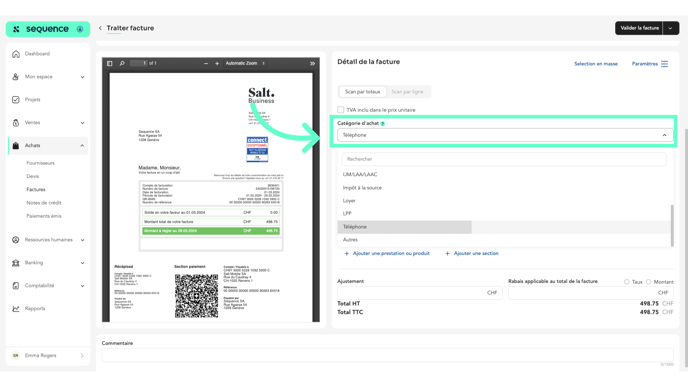Click the Valider la facture button
The width and height of the screenshot is (688, 387).
click(639, 28)
